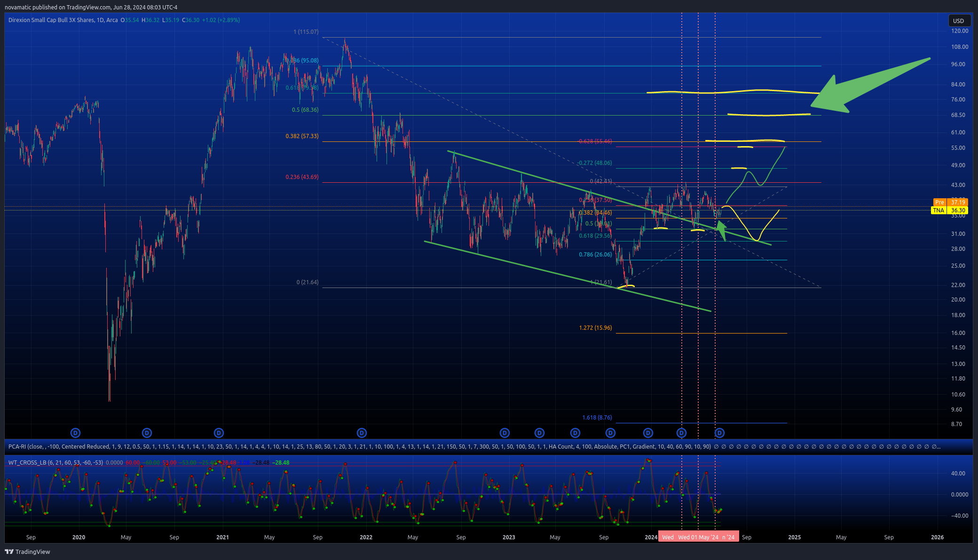Click the dividend marker just before 2022
The image size is (978, 560).
click(x=362, y=433)
